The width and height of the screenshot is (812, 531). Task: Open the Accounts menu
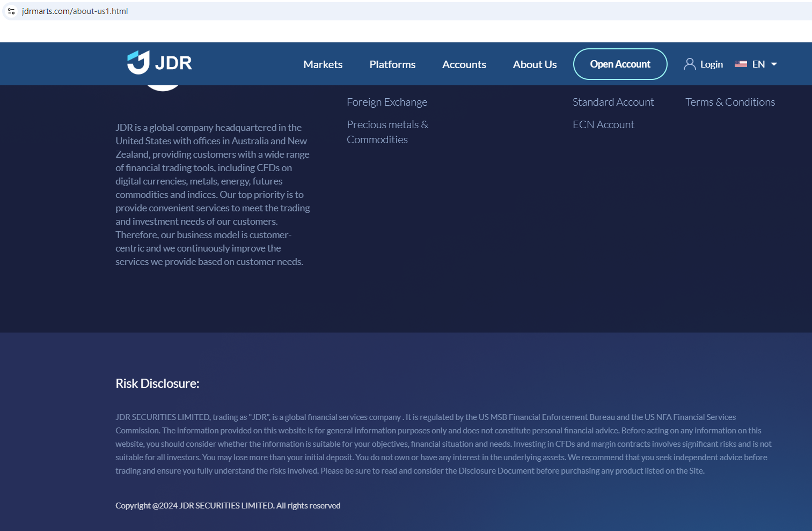click(x=464, y=64)
